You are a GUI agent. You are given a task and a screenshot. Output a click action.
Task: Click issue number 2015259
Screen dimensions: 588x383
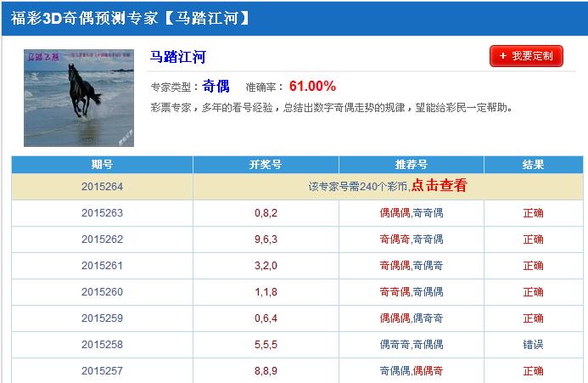point(102,318)
